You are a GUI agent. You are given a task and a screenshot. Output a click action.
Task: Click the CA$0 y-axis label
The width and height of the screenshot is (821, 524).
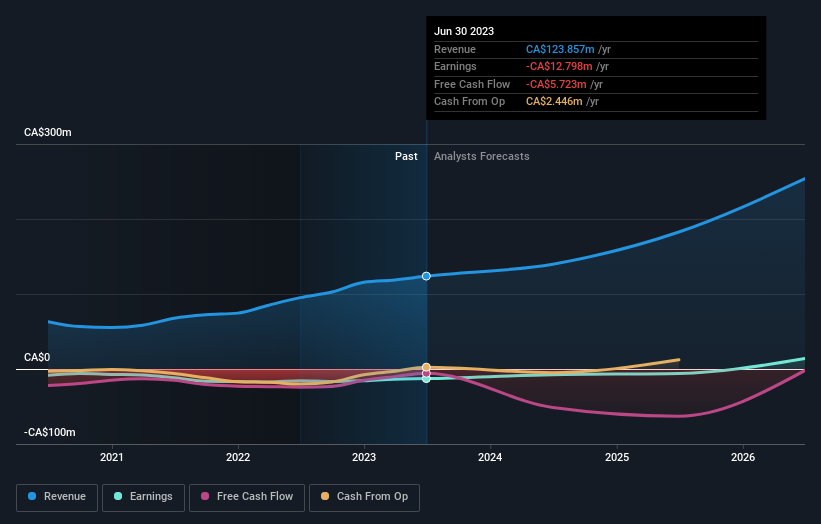(37, 358)
